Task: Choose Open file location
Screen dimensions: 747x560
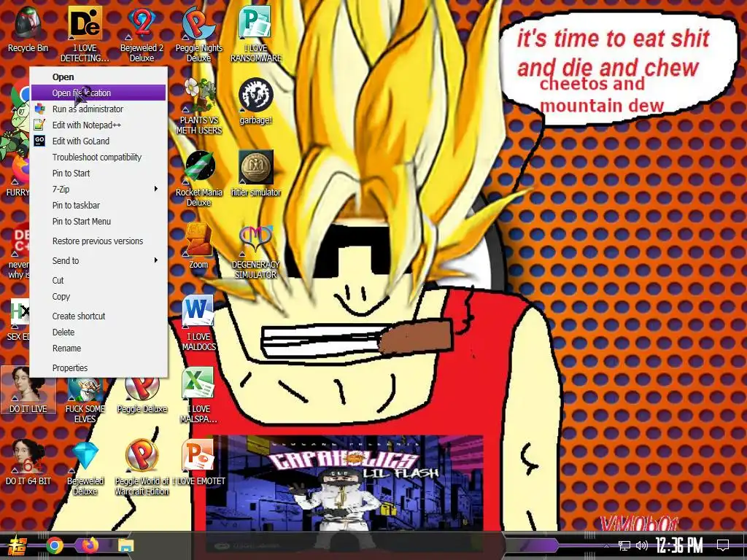Action: (98, 93)
